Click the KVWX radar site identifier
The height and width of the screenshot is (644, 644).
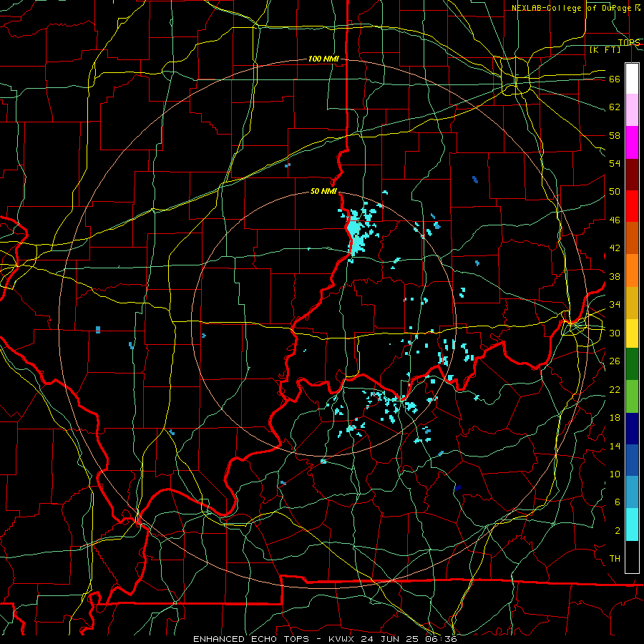point(343,639)
